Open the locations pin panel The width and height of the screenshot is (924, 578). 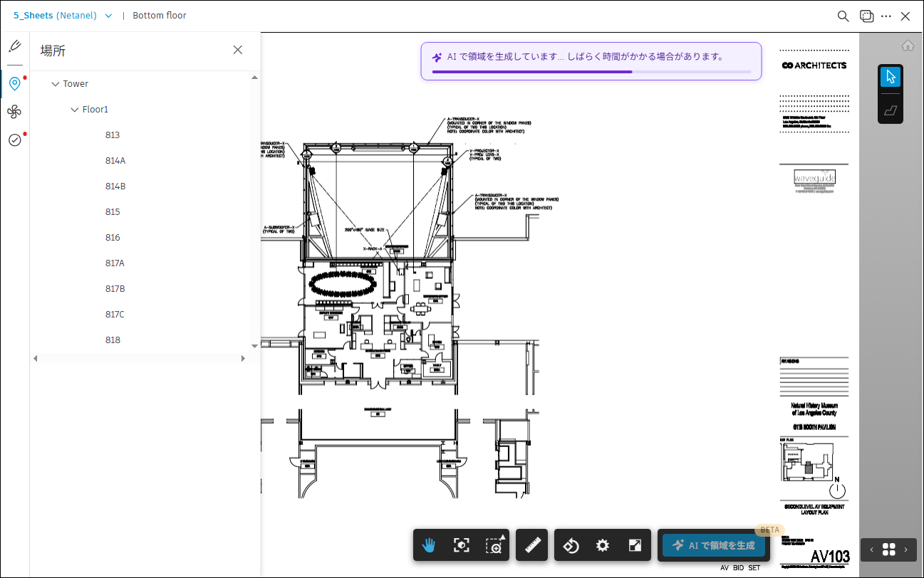[14, 84]
